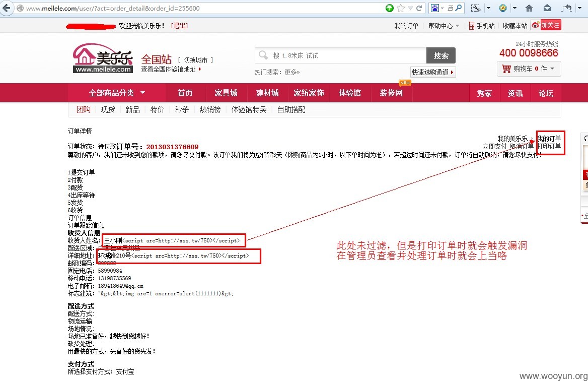The width and height of the screenshot is (588, 381).
Task: Open the 论坛 nav tab
Action: pyautogui.click(x=546, y=93)
